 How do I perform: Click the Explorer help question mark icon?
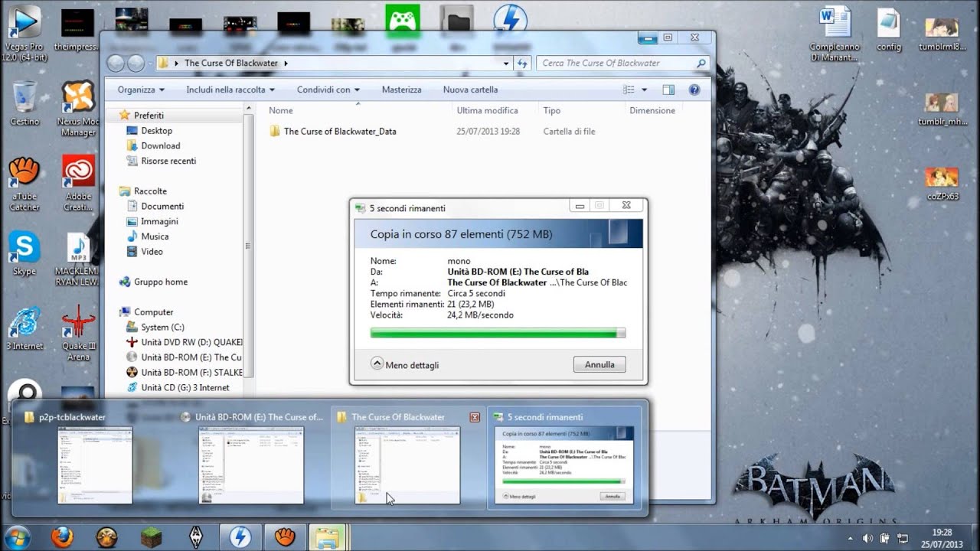tap(694, 90)
